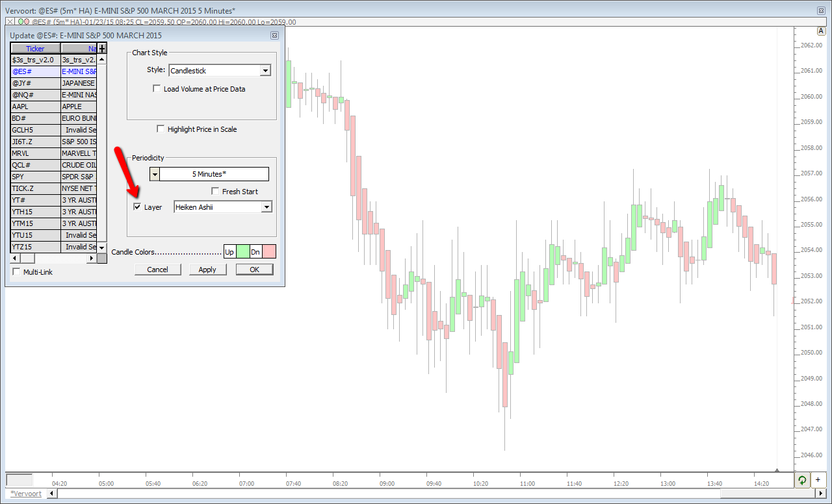Pick the Up candle color swatch
The width and height of the screenshot is (832, 504).
[243, 252]
